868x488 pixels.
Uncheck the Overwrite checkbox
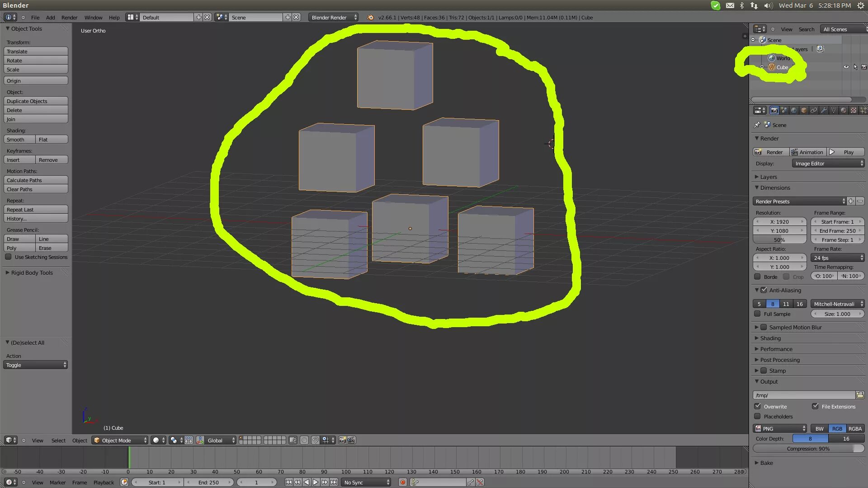(x=757, y=406)
